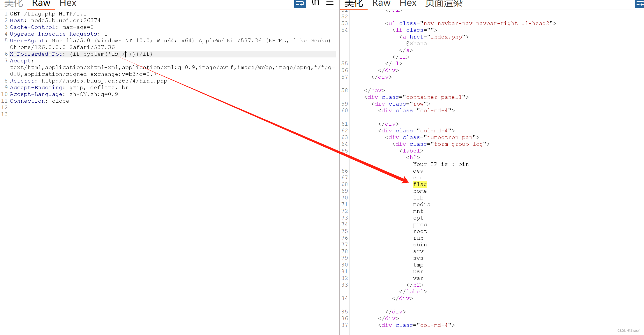Select the response 美化 tab
This screenshot has width=644, height=335.
(354, 3)
